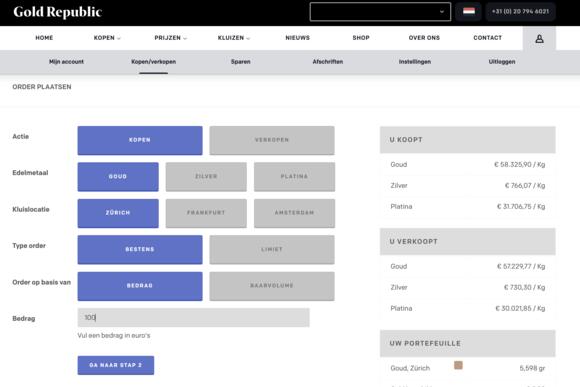This screenshot has height=387, width=580.
Task: Click the UW PORTEFEUILLE panel header
Action: (x=468, y=343)
